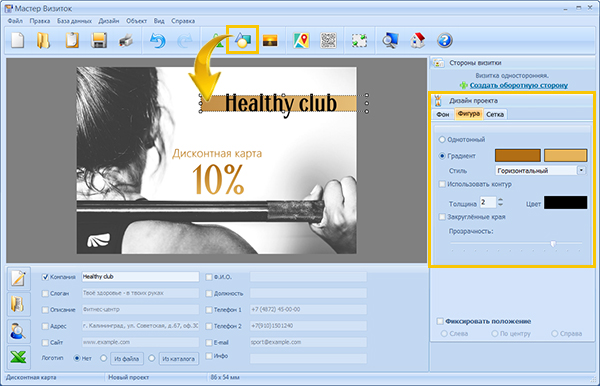Switch to the Сетка tab
Viewport: 600px width, 386px height.
tap(495, 114)
